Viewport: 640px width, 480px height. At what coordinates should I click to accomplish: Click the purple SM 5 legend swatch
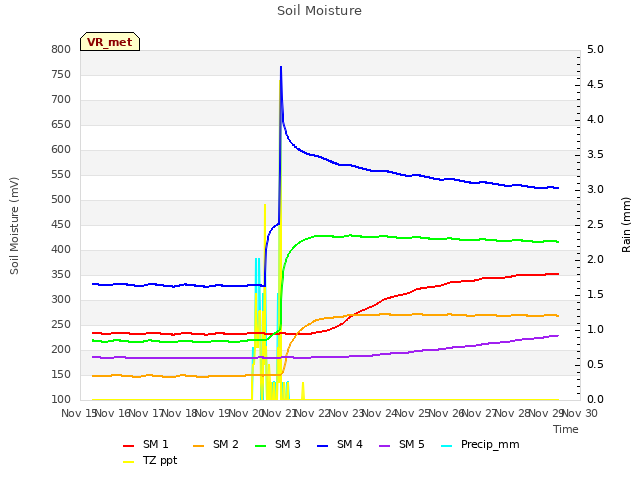(x=385, y=446)
